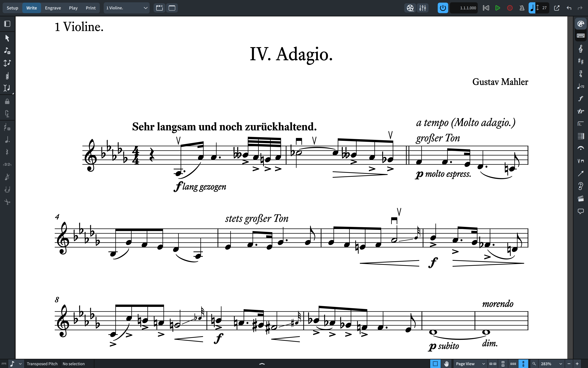The width and height of the screenshot is (588, 368).
Task: Open note icon dropdown in status bar
Action: (20, 364)
